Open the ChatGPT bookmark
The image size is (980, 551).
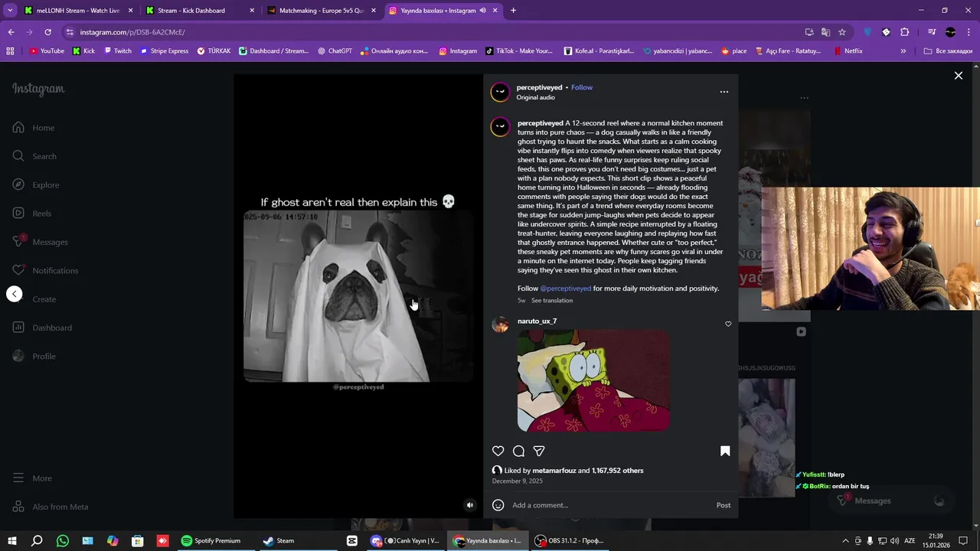pyautogui.click(x=334, y=51)
